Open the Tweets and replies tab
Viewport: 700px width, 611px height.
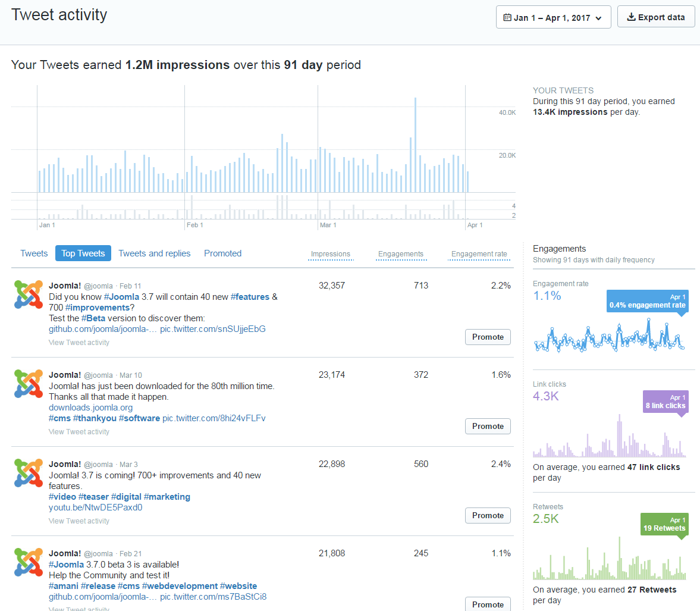click(155, 253)
